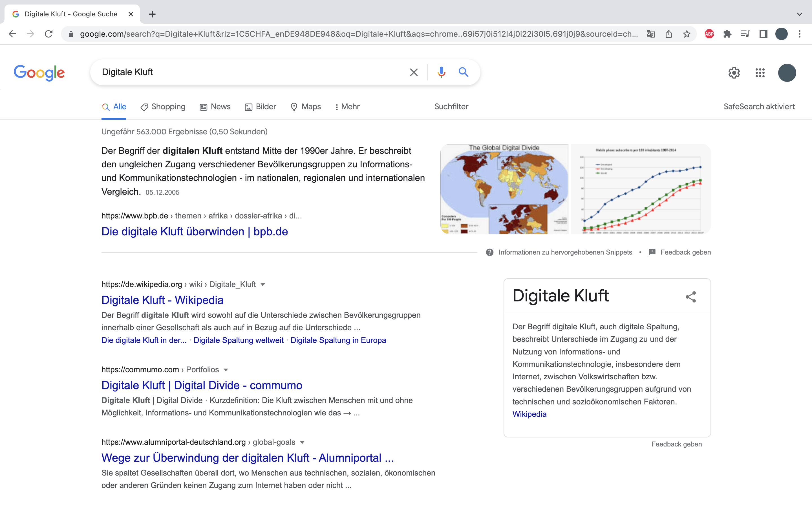Image resolution: width=812 pixels, height=508 pixels.
Task: Click the Google logo
Action: click(39, 73)
